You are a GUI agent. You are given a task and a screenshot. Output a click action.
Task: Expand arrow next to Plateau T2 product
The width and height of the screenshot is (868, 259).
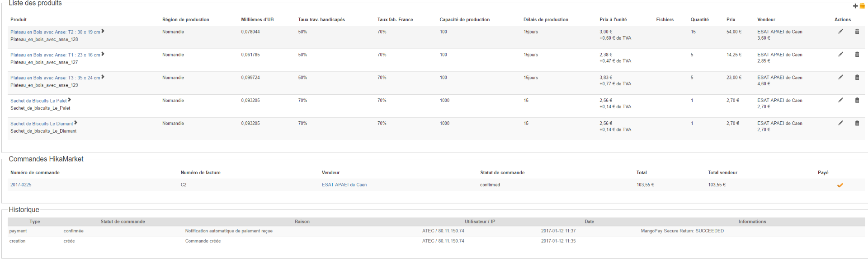(103, 31)
